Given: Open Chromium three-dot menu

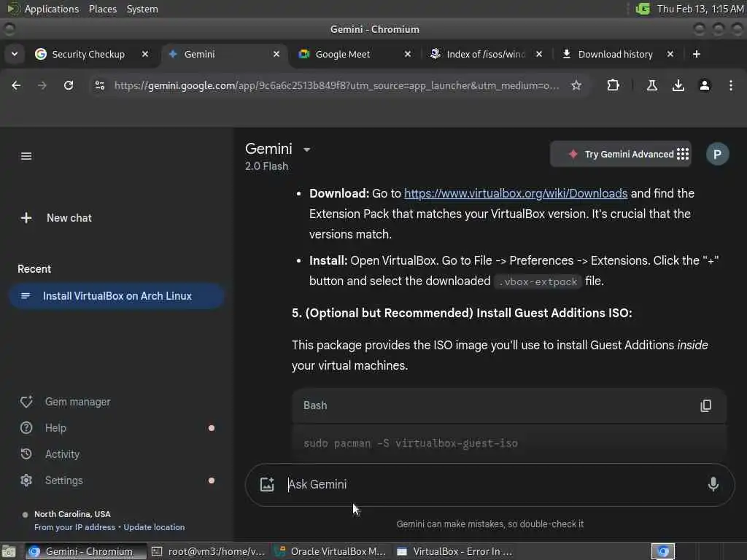Looking at the screenshot, I should coord(731,85).
